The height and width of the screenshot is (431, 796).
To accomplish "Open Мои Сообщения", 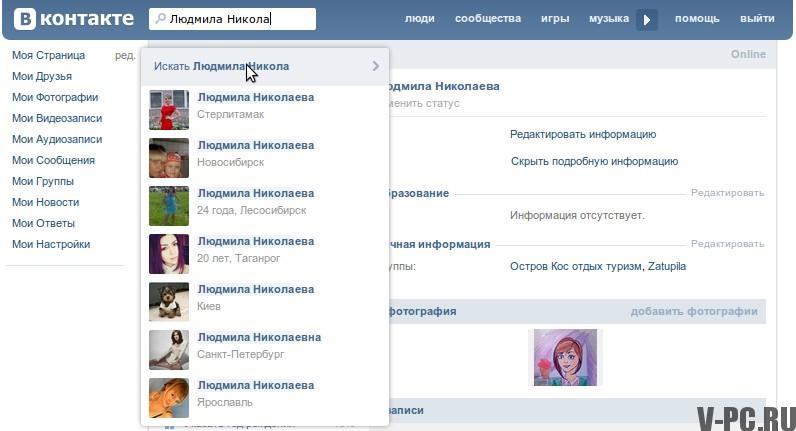I will coord(53,160).
